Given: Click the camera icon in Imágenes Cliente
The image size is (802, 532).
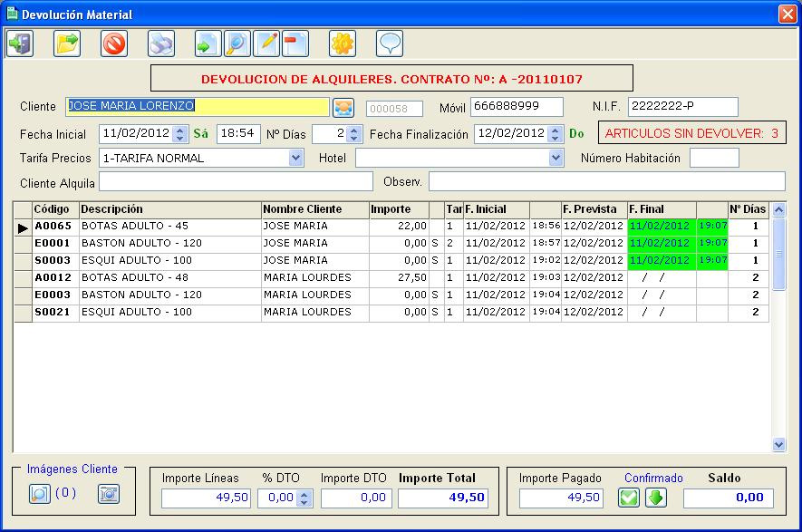Looking at the screenshot, I should click(x=109, y=494).
